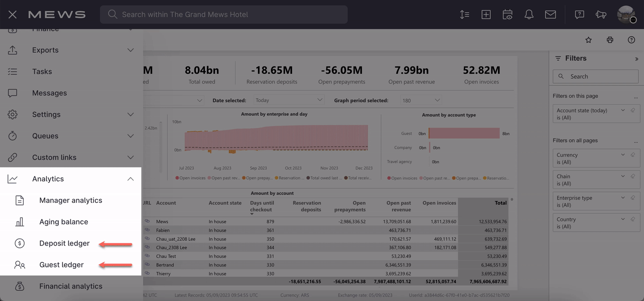This screenshot has width=644, height=301.
Task: Open the envelope messages icon in the top bar
Action: (551, 15)
